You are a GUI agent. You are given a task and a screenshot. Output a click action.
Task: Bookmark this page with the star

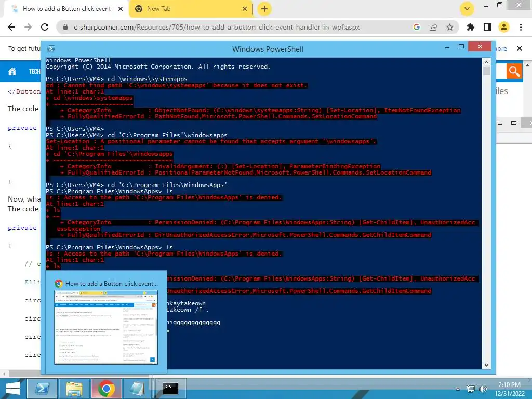click(450, 27)
